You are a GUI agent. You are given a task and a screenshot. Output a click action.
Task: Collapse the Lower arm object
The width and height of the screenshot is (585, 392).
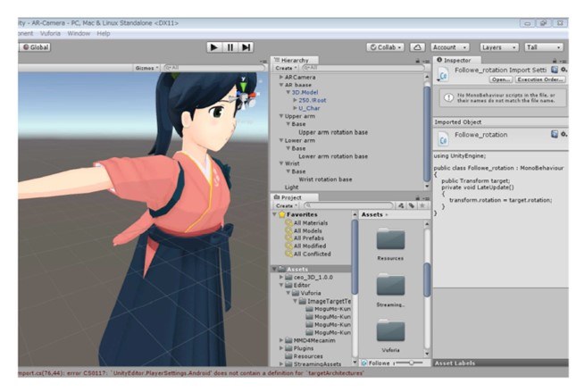[x=281, y=140]
